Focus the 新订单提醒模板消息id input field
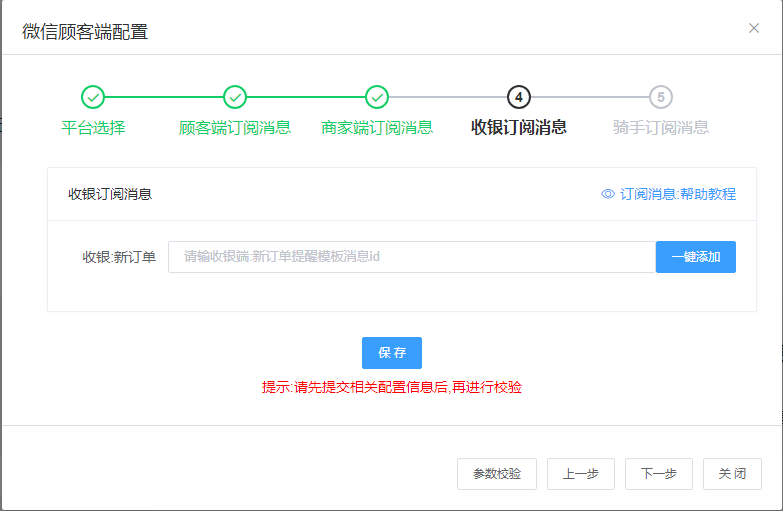The image size is (783, 511). click(412, 257)
